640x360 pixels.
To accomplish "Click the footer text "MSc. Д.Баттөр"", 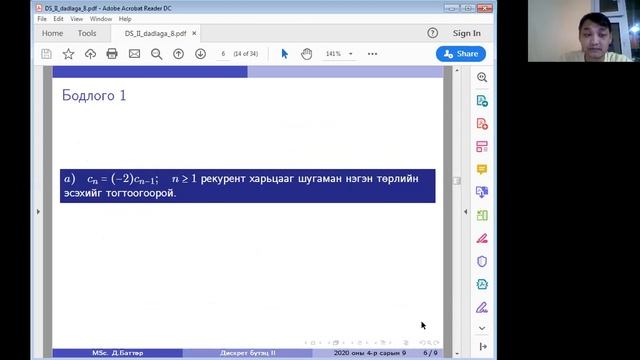I will pyautogui.click(x=118, y=353).
